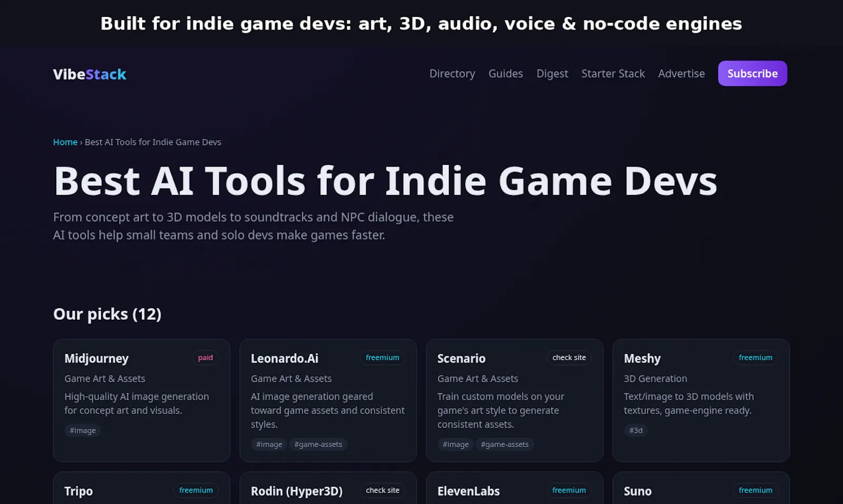Click the freemium badge on Suno
Image resolution: width=843 pixels, height=504 pixels.
point(756,490)
